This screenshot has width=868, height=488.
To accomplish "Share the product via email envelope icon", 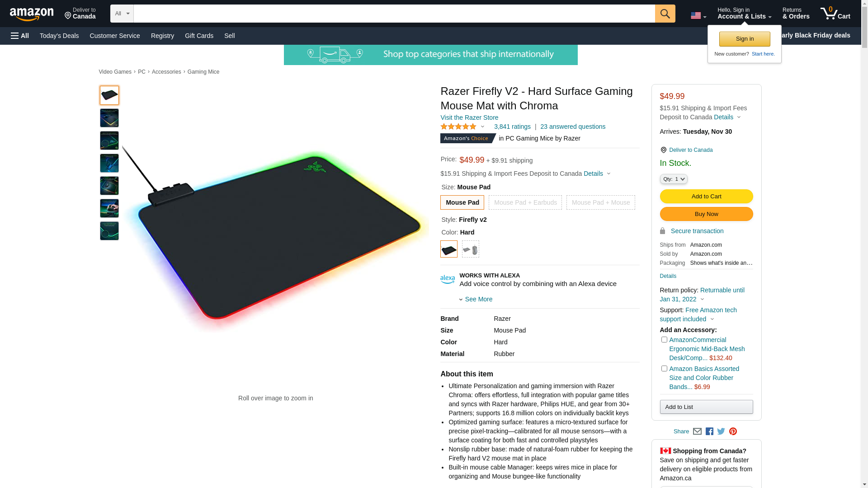I will point(697,432).
